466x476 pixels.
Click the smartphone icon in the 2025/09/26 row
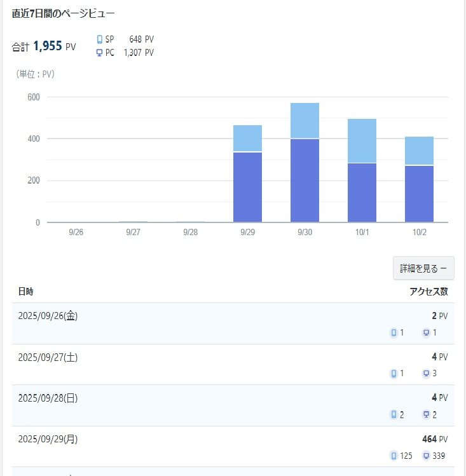[394, 332]
